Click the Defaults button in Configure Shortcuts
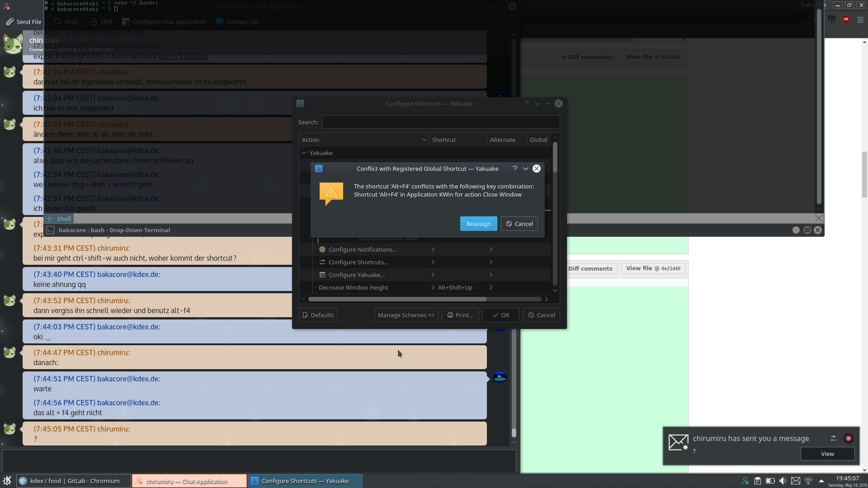Screen dimensions: 868x488 click(318, 315)
